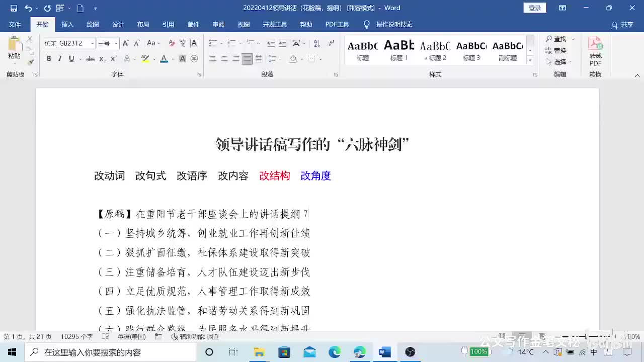644x362 pixels.
Task: Apply superscript formatting
Action: tap(114, 59)
